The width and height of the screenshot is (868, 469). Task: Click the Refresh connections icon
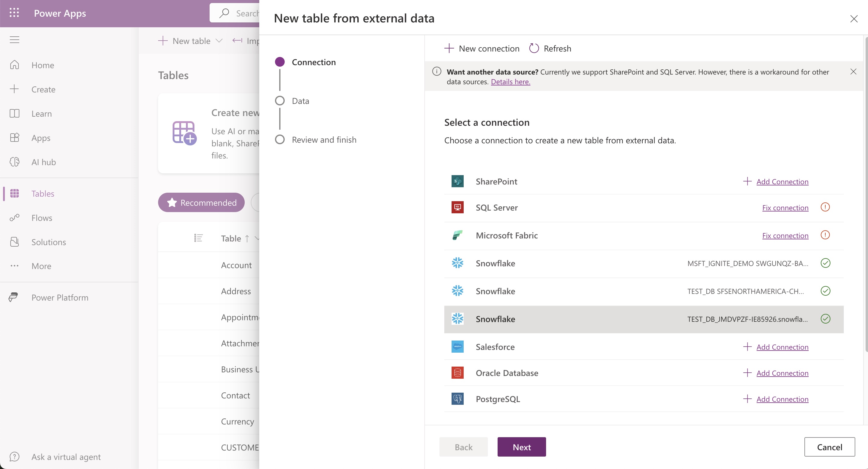pyautogui.click(x=534, y=48)
